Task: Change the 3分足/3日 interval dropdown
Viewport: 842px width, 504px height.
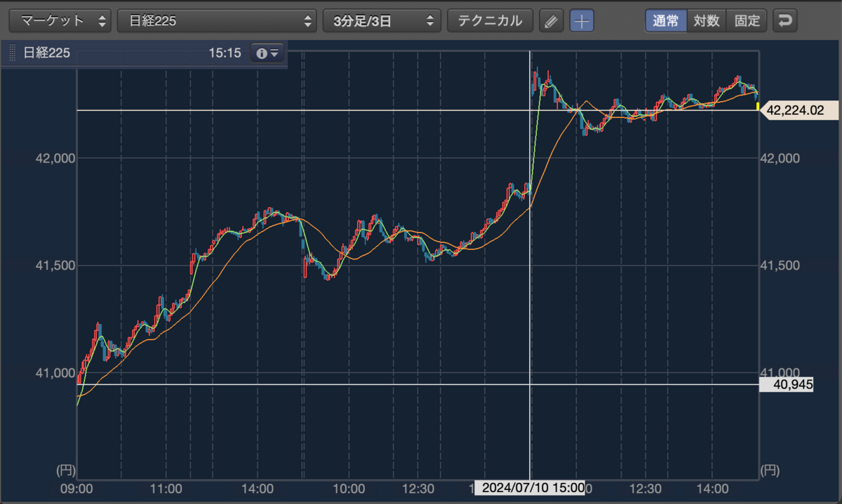Action: click(382, 20)
